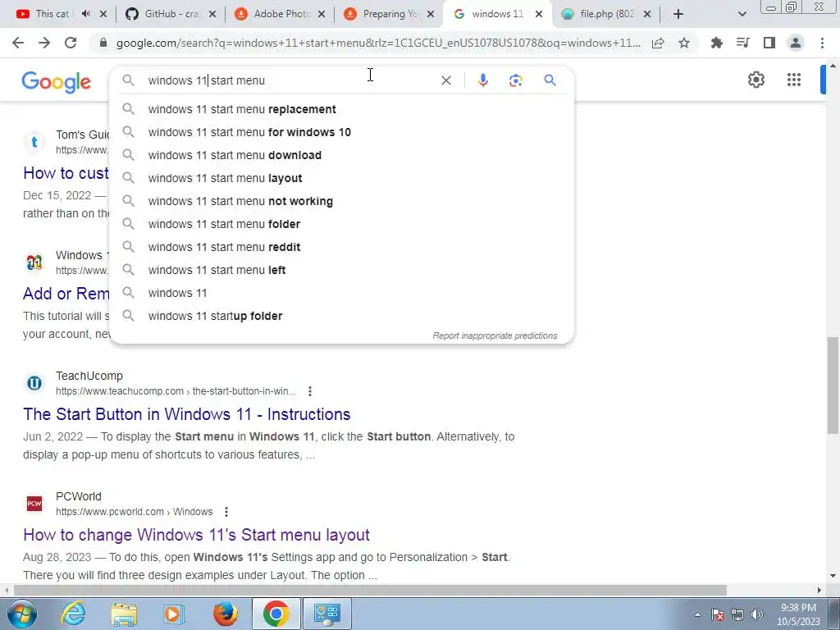Image resolution: width=840 pixels, height=630 pixels.
Task: Click the vertical page scrollbar thumb
Action: (x=833, y=386)
